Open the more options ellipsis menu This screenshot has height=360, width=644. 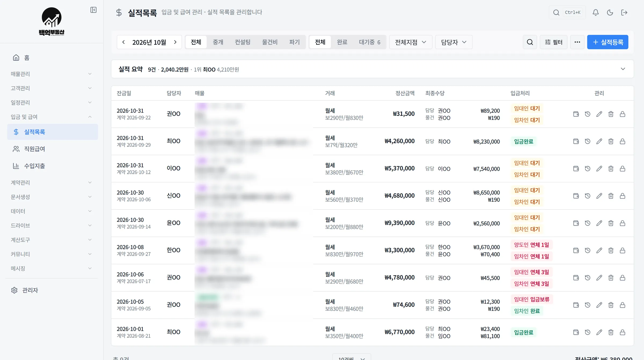577,42
